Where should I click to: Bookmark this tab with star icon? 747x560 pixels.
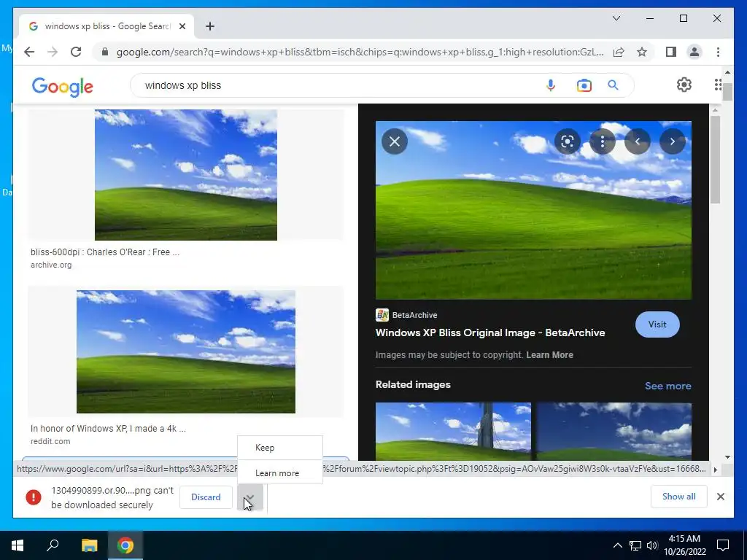tap(642, 52)
